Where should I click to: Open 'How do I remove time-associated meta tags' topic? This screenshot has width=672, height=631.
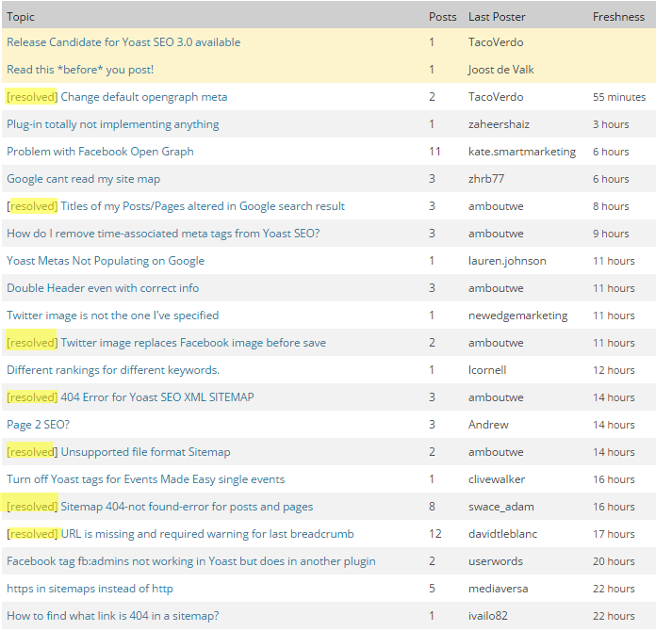point(163,234)
